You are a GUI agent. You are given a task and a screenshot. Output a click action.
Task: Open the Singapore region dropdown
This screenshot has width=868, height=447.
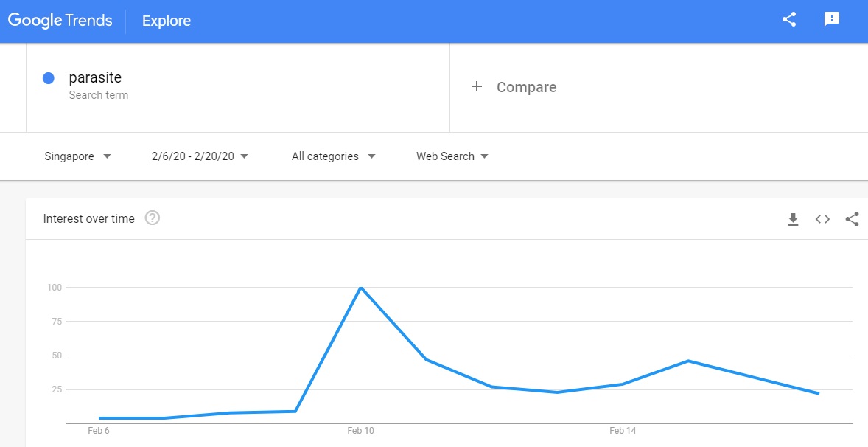(x=77, y=156)
